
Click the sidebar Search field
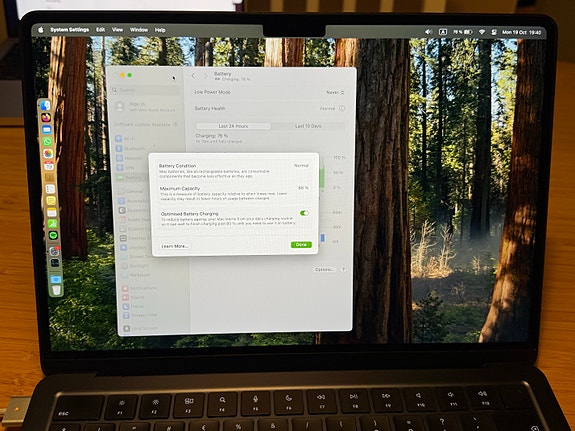tap(146, 90)
